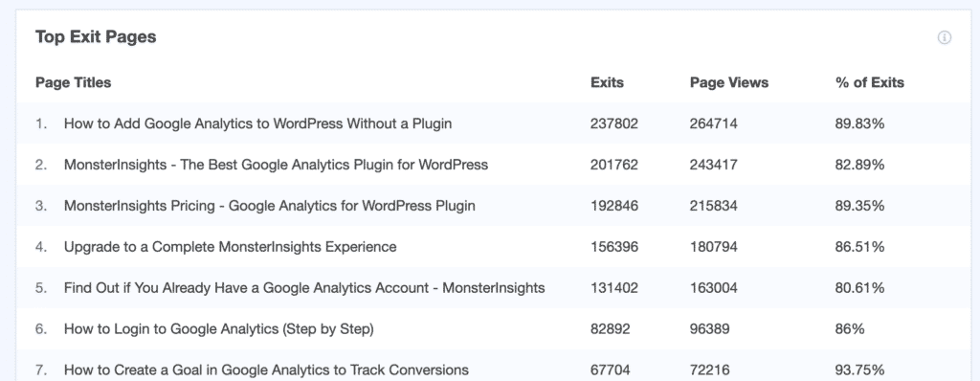Click rank number 7. in the list
Viewport: 980px width, 381px height.
coord(41,370)
